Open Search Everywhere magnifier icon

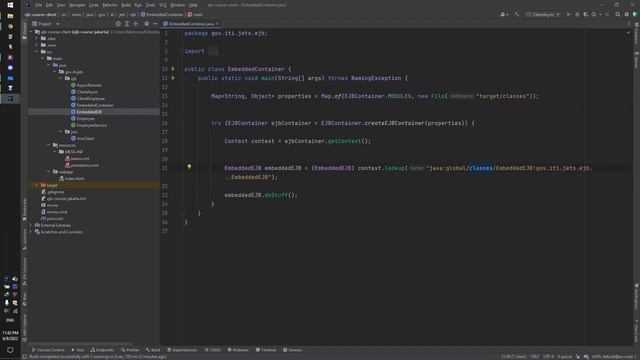click(x=618, y=14)
